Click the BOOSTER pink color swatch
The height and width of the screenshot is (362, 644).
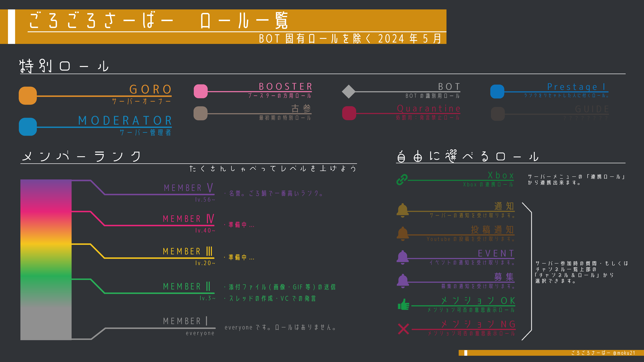point(201,91)
